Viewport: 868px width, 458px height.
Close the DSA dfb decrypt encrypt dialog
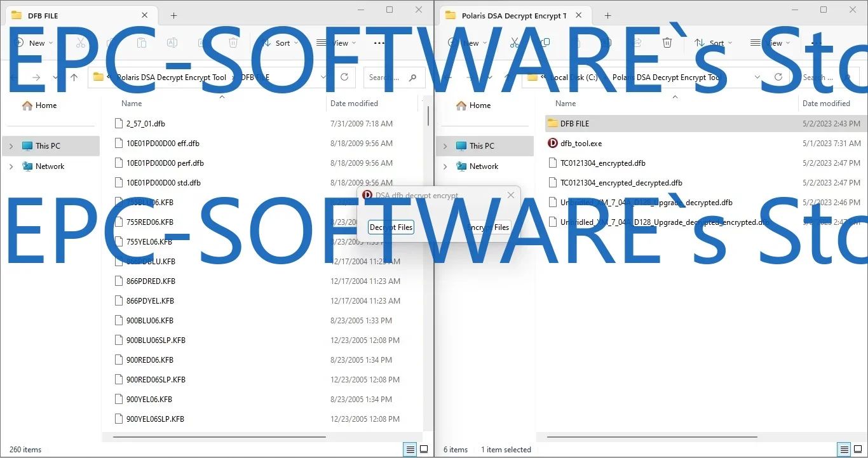pyautogui.click(x=511, y=196)
